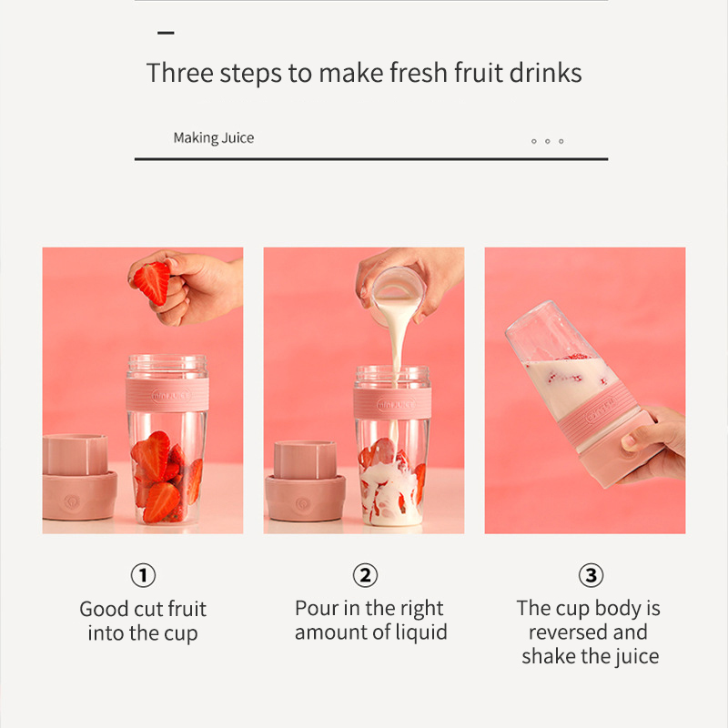This screenshot has height=728, width=728.
Task: Click the circled number 2 step icon
Action: [365, 575]
